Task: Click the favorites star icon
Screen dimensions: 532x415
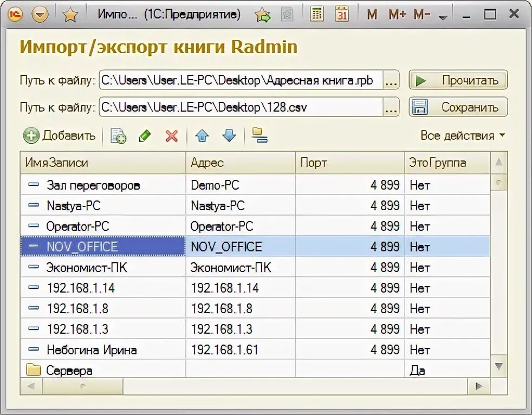Action: click(x=70, y=15)
